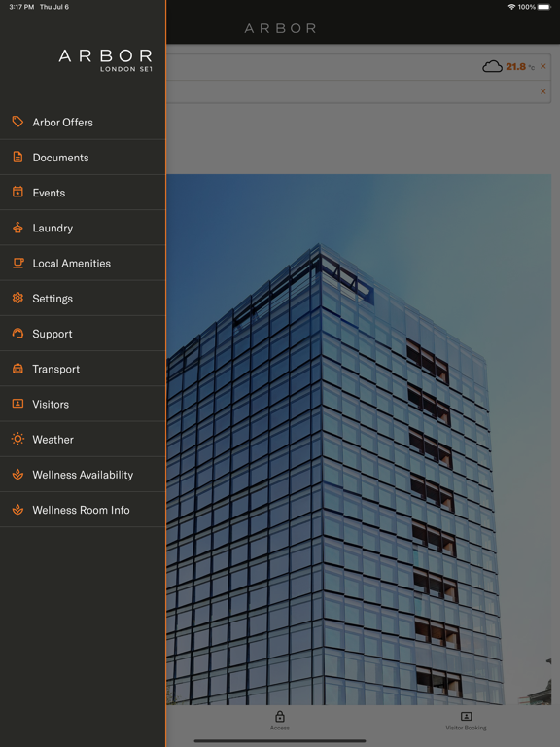
Task: Open Visitor Booking in the bottom bar
Action: (467, 721)
